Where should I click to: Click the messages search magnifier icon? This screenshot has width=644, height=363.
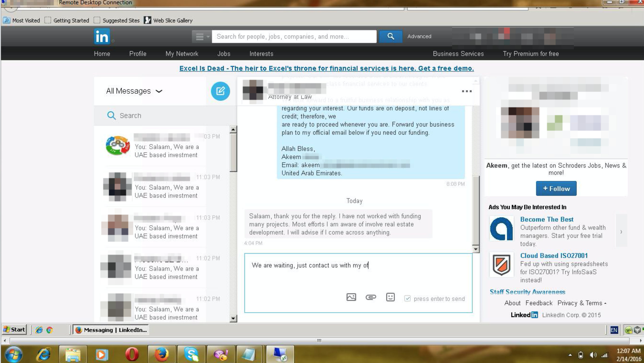pos(111,115)
